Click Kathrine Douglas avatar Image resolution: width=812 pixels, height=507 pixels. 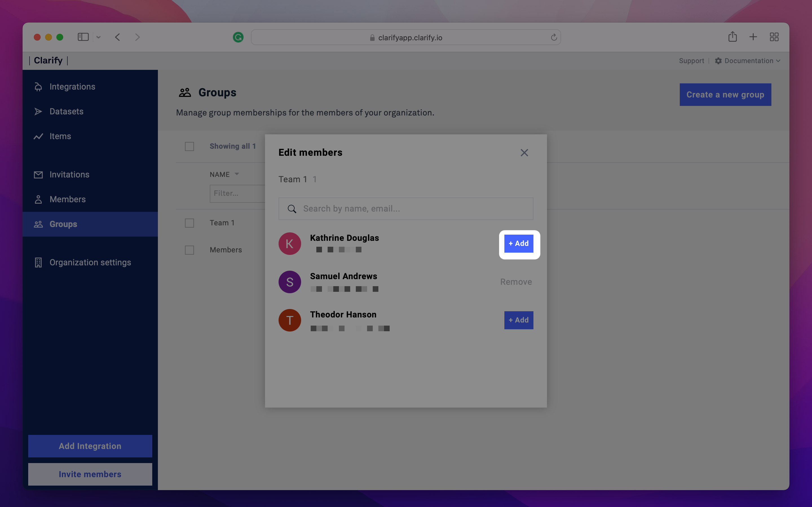click(290, 244)
